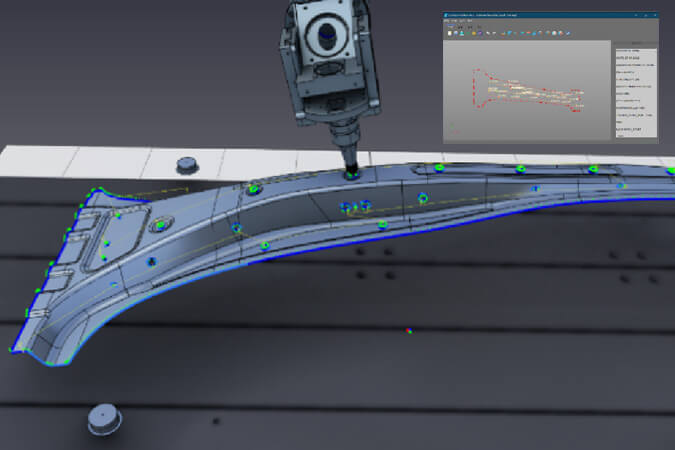Close the small inset application window
This screenshot has height=450, width=675.
click(655, 15)
